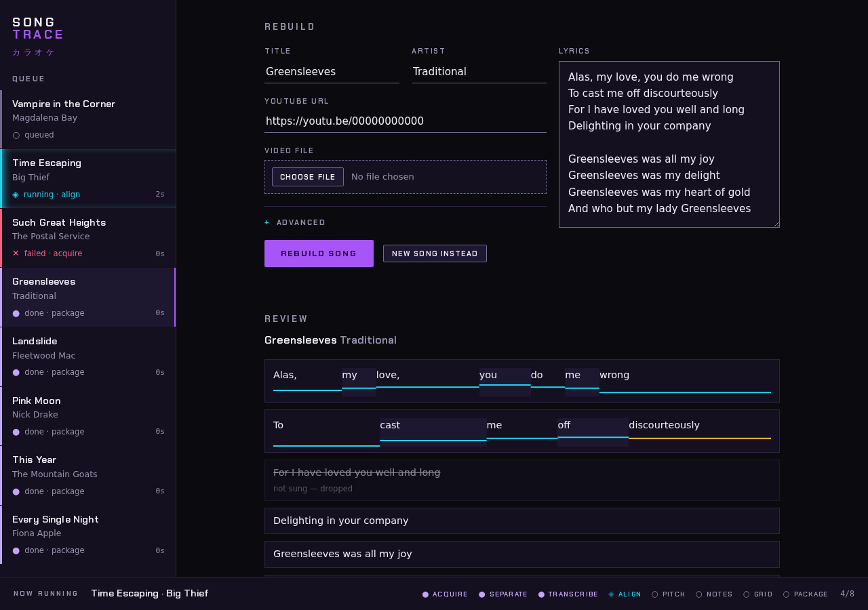Click the "not sung — dropped" note
The height and width of the screenshot is (610, 868).
point(313,489)
